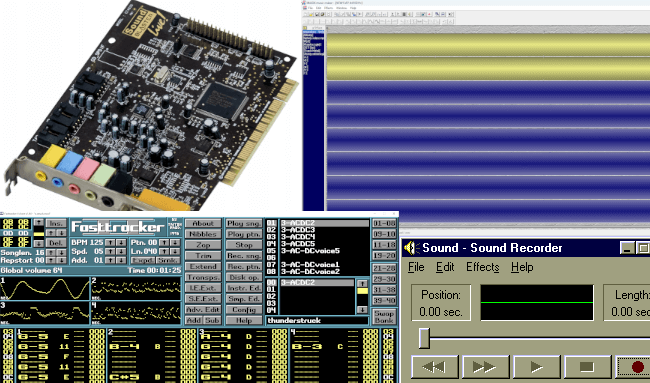The width and height of the screenshot is (650, 383).
Task: Decrease pattern length Ln. value
Action: [x=175, y=251]
